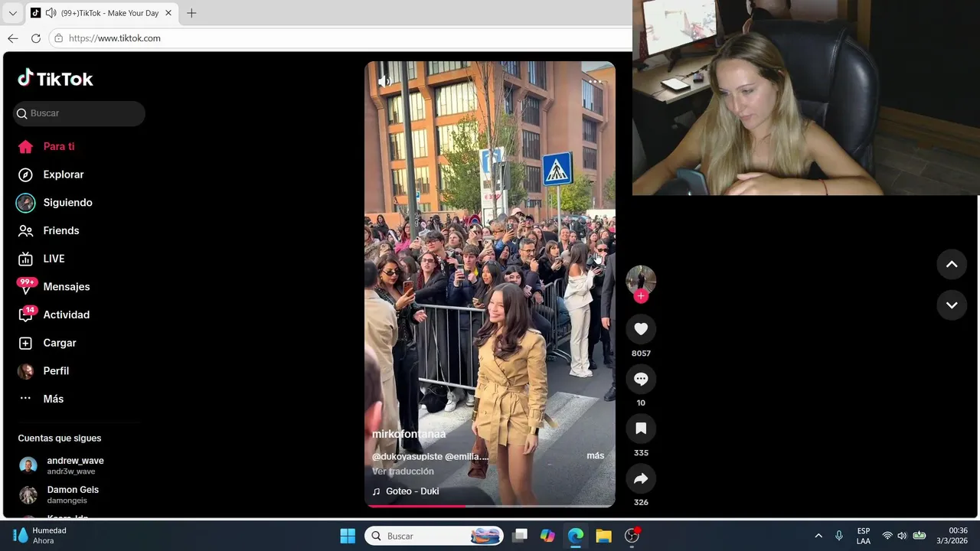Viewport: 980px width, 551px height.
Task: Open the browser tab list dropdown
Action: point(12,13)
